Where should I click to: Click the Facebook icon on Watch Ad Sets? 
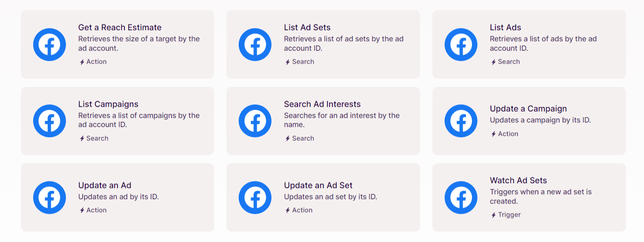(x=461, y=197)
